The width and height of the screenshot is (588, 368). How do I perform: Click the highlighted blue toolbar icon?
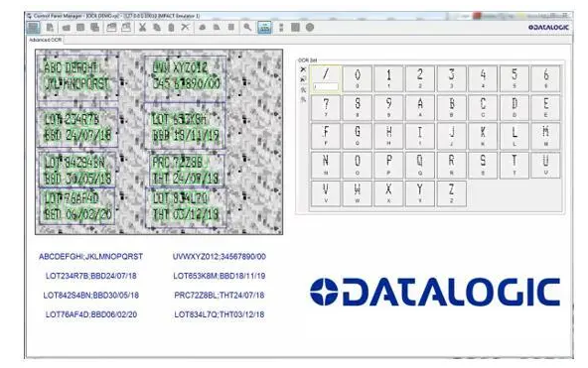(265, 28)
